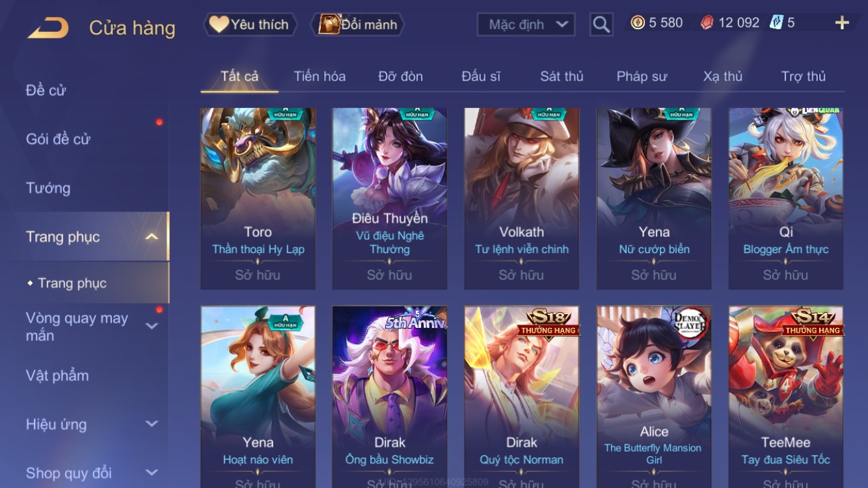Collapse the Trang phục sidebar section

coord(151,237)
